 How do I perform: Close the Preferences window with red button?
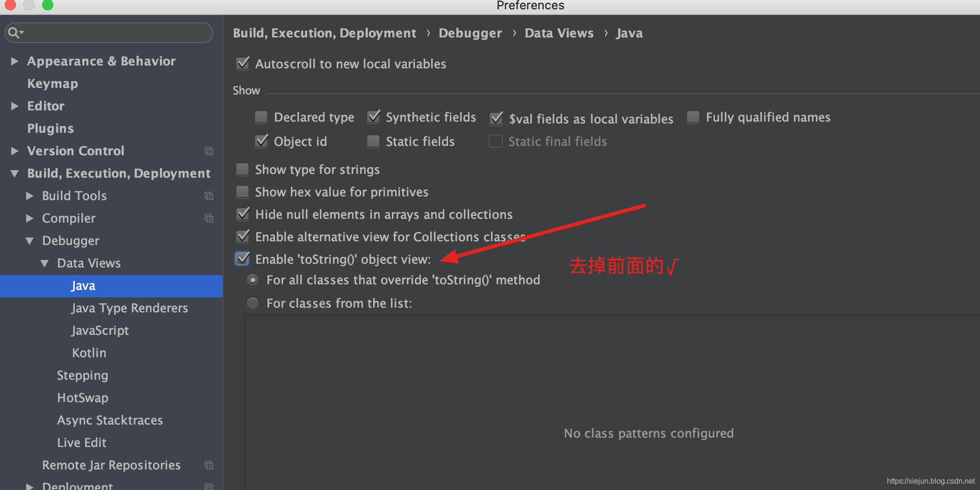pyautogui.click(x=10, y=5)
